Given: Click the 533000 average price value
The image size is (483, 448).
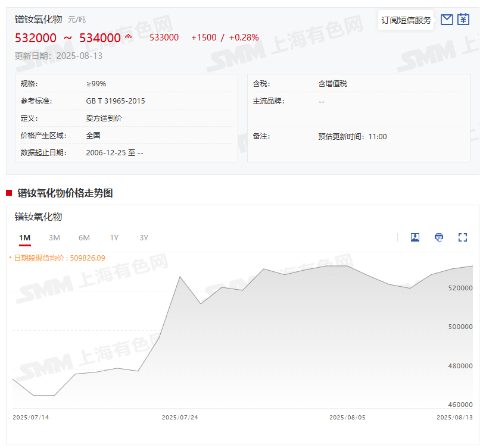Looking at the screenshot, I should click(164, 37).
